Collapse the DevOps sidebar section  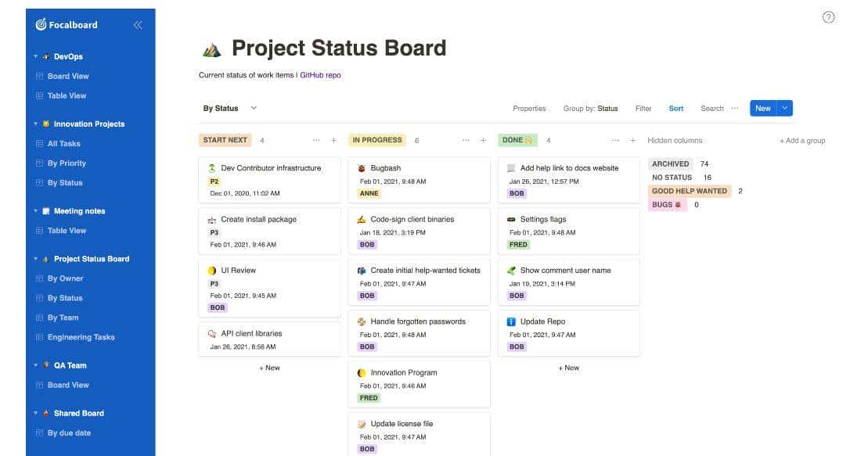coord(35,56)
